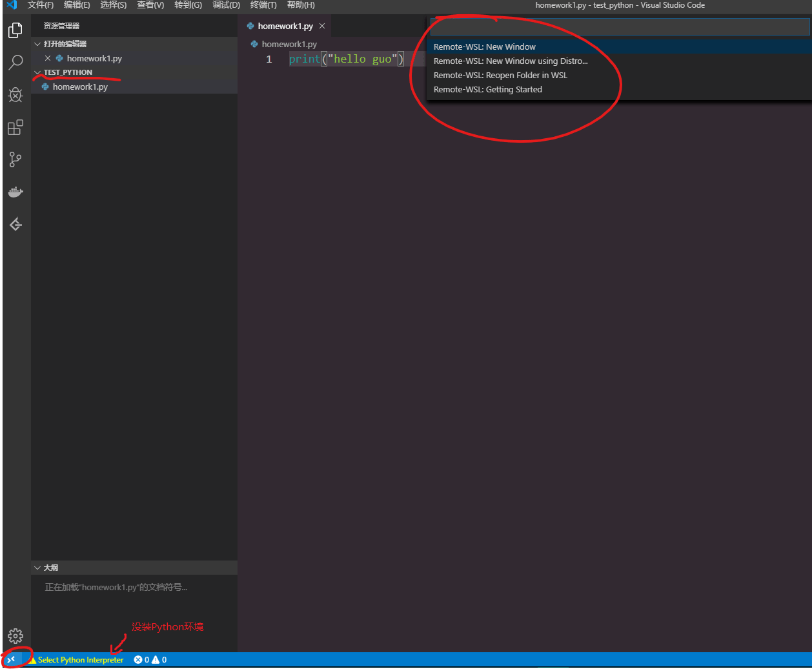
Task: Open the 编辑(E) menu
Action: pyautogui.click(x=77, y=5)
